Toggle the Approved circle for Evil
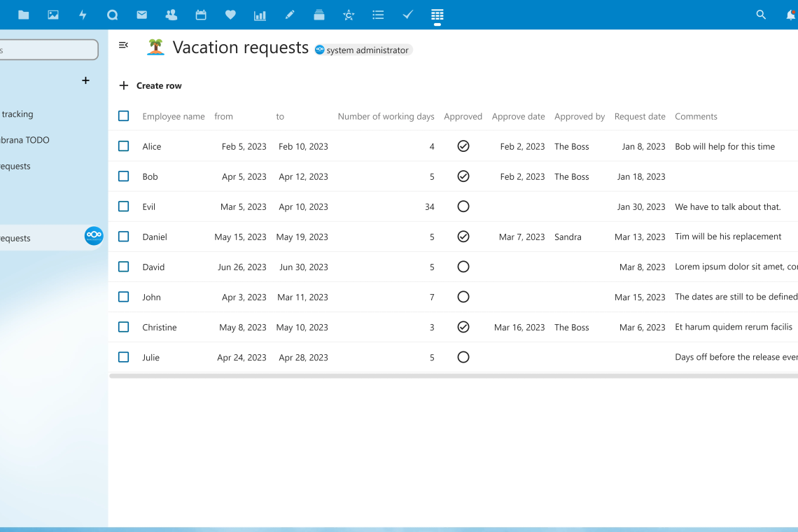Image resolution: width=798 pixels, height=532 pixels. [x=463, y=206]
